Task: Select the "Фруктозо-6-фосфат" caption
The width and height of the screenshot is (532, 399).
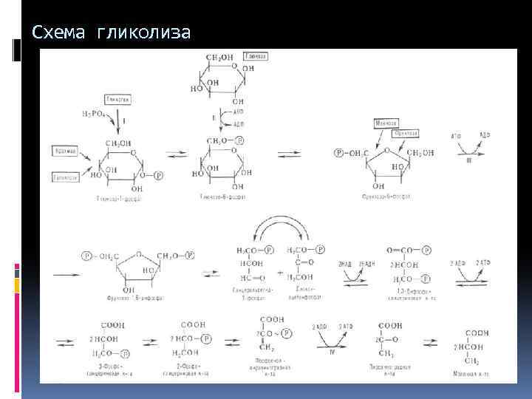Action: [386, 196]
